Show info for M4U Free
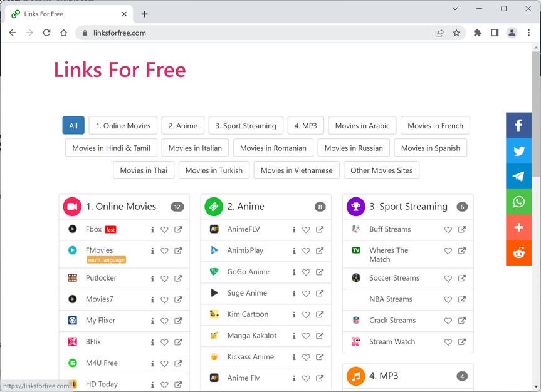This screenshot has height=392, width=541. pyautogui.click(x=152, y=363)
